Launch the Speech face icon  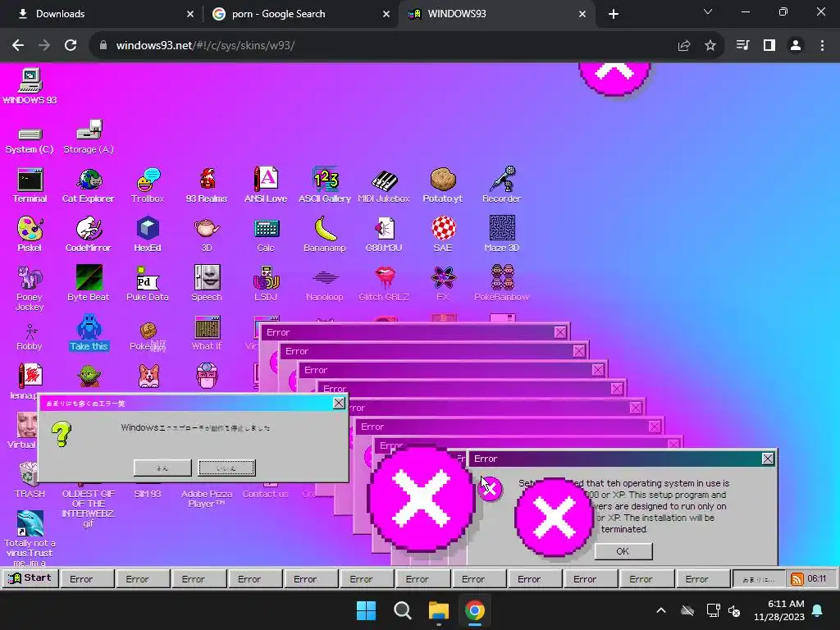click(x=207, y=284)
